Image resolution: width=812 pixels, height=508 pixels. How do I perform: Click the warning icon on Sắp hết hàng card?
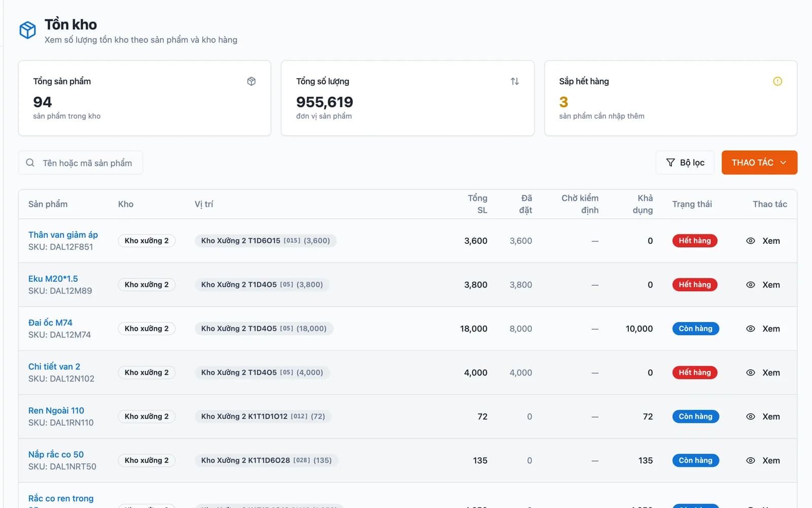777,81
